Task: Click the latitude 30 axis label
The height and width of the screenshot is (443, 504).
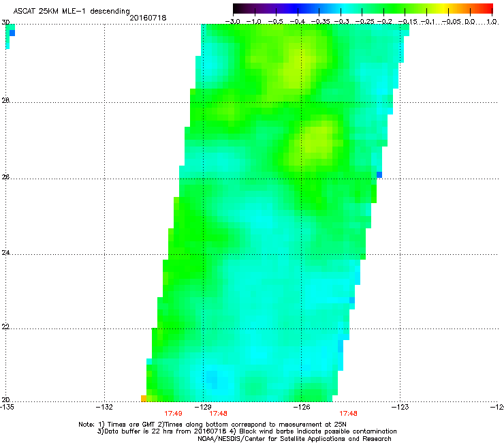Action: click(x=5, y=22)
